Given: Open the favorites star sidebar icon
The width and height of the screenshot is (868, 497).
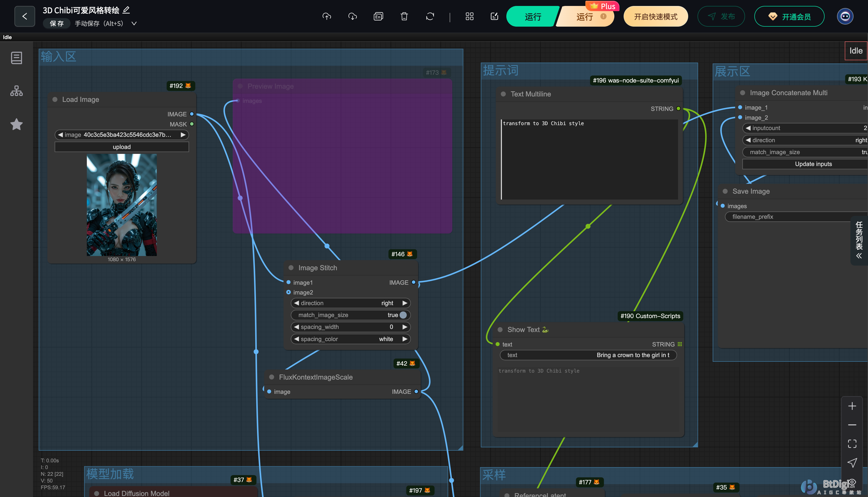Looking at the screenshot, I should pos(16,124).
